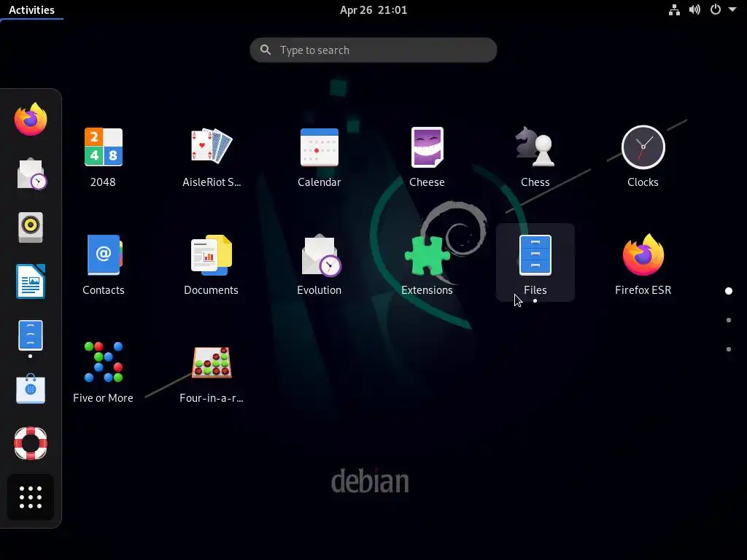747x560 pixels.
Task: Click the Activities button
Action: pyautogui.click(x=31, y=10)
